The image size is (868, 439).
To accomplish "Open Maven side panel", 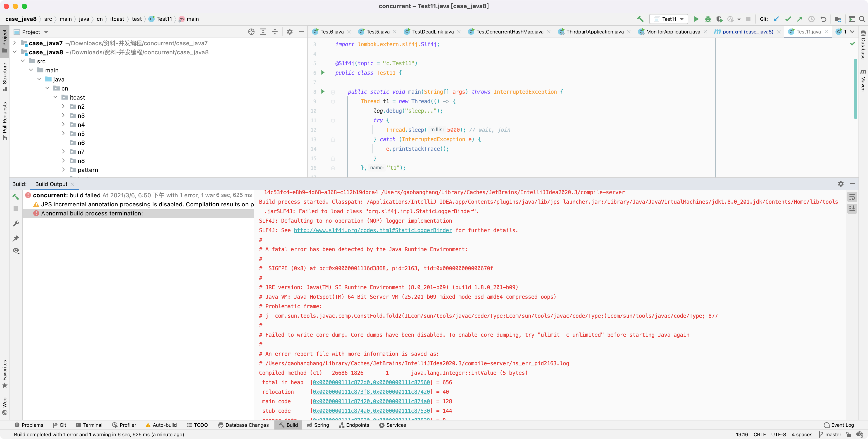I will [x=863, y=80].
